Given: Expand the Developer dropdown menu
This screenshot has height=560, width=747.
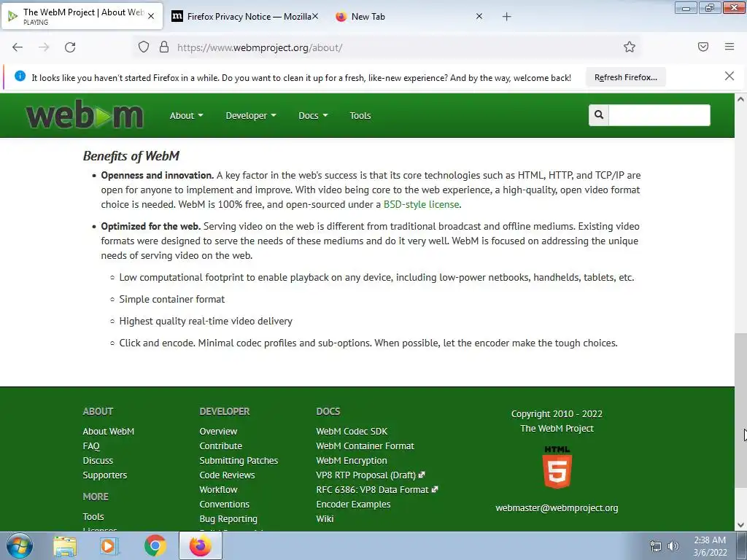Looking at the screenshot, I should (x=251, y=115).
